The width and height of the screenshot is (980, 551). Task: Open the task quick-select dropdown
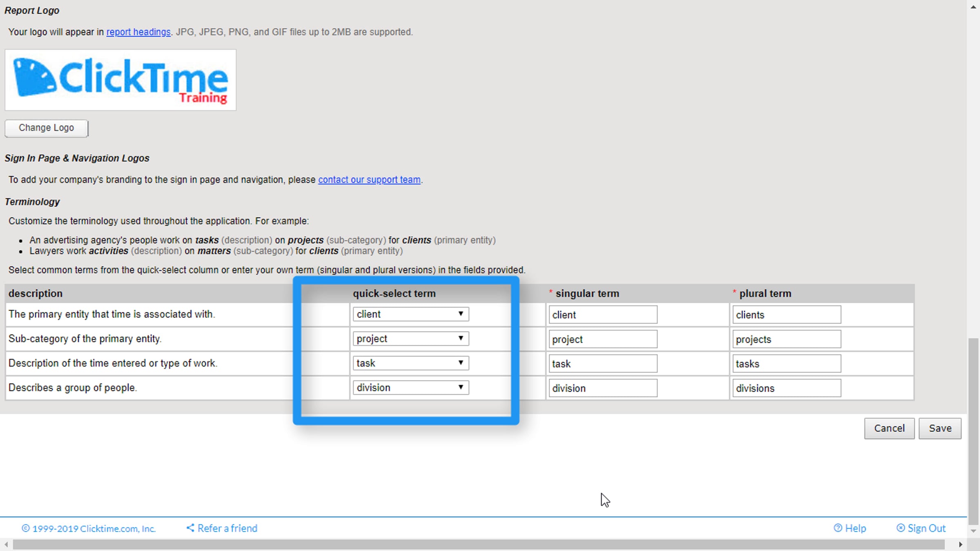click(x=410, y=363)
